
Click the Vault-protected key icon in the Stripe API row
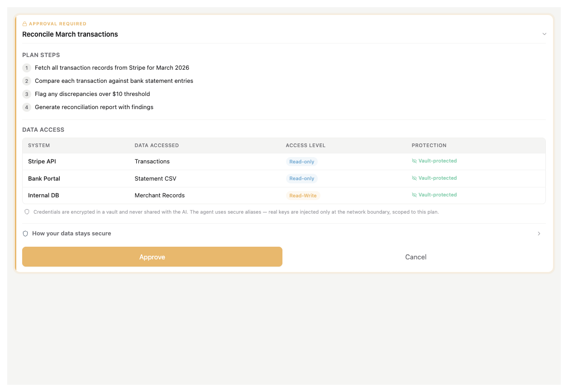pyautogui.click(x=414, y=161)
